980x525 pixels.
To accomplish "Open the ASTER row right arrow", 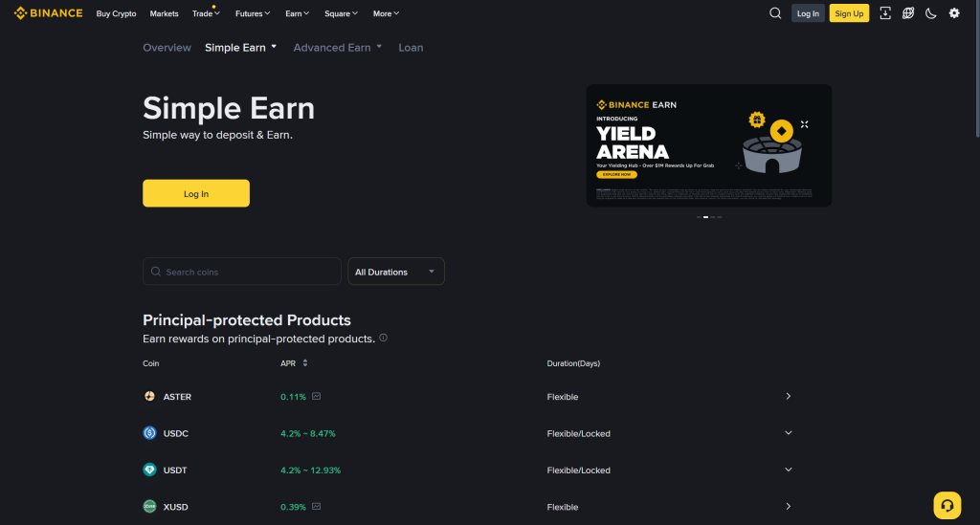I will point(789,397).
